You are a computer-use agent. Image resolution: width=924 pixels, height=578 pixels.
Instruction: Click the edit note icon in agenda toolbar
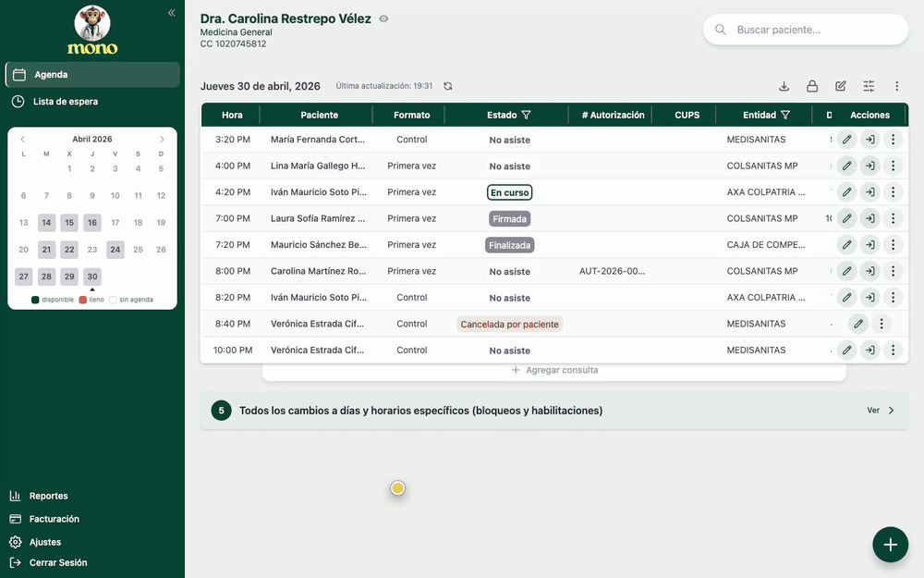[x=840, y=86]
